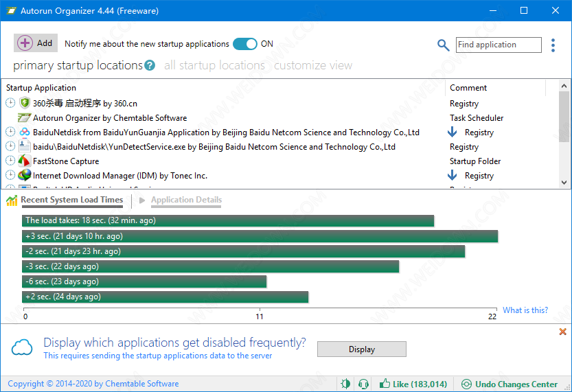Click the Like thumbs-up button
Image resolution: width=572 pixels, height=392 pixels.
413,384
